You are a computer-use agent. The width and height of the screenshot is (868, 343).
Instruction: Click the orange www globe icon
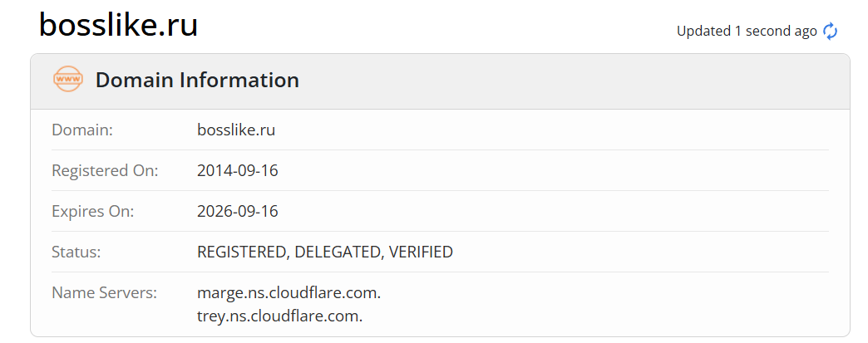click(x=68, y=80)
